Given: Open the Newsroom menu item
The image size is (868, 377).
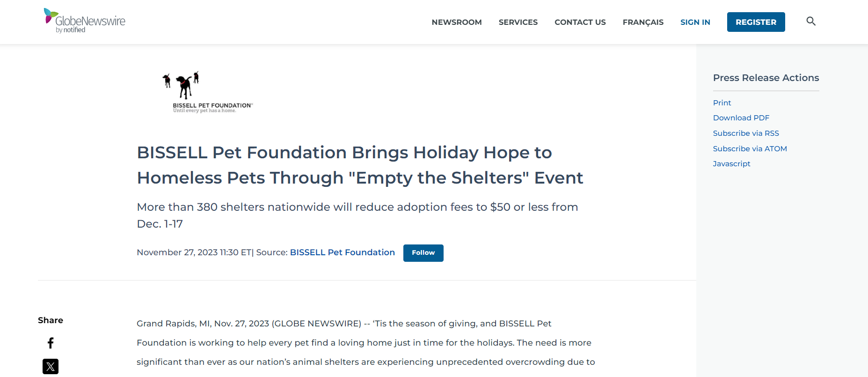Looking at the screenshot, I should pyautogui.click(x=456, y=22).
